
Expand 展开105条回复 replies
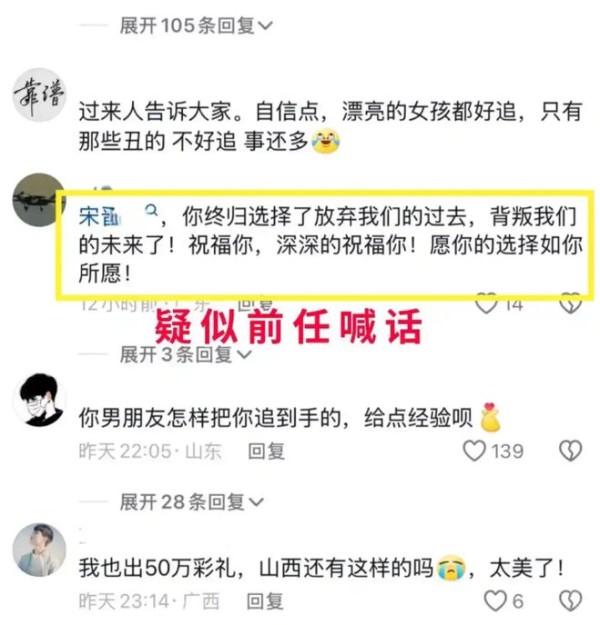tap(196, 26)
